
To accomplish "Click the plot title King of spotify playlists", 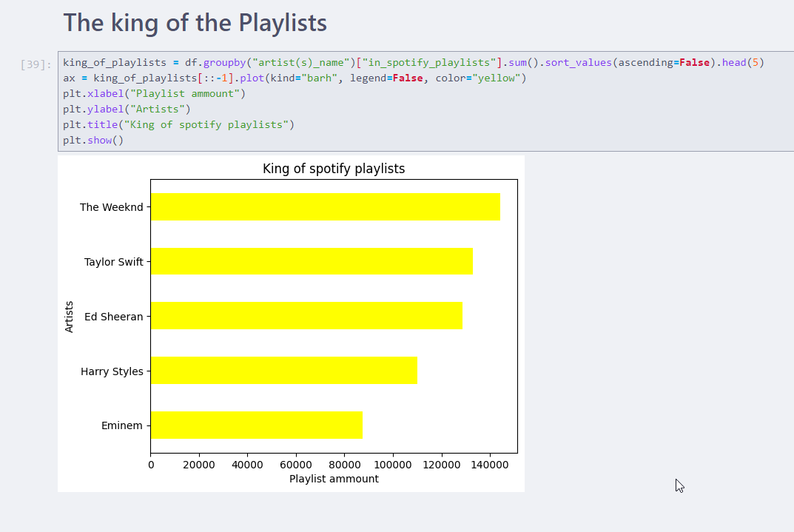I will point(333,168).
